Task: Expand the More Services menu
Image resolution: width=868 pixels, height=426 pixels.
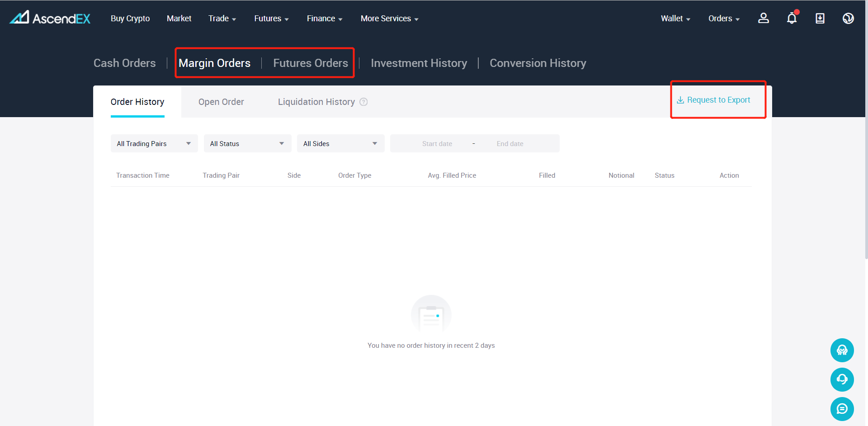Action: (x=390, y=19)
